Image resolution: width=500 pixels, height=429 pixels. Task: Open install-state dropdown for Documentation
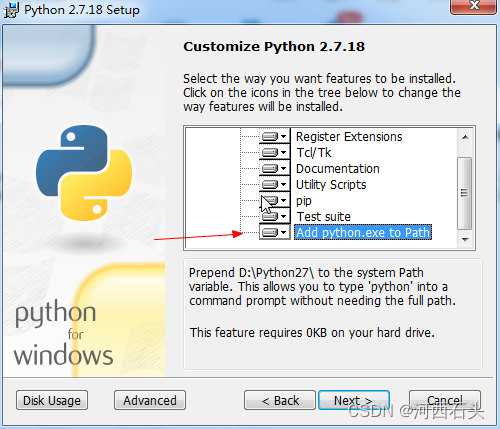[275, 168]
